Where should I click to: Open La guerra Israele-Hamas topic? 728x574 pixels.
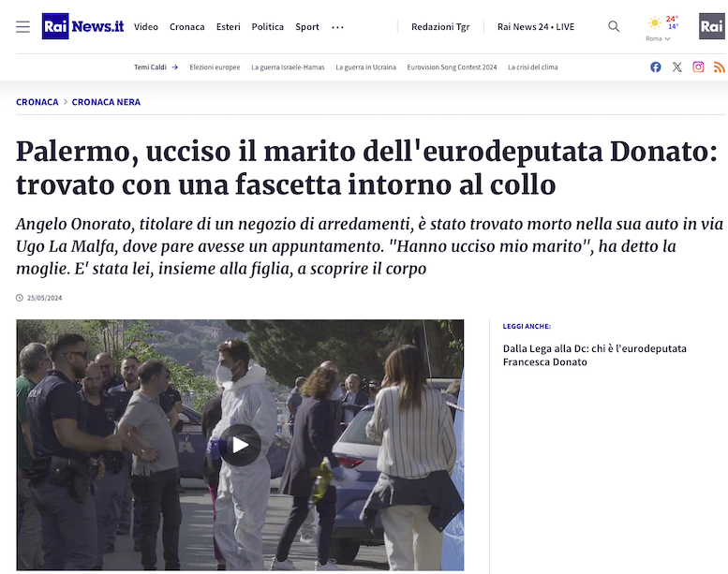[x=288, y=67]
